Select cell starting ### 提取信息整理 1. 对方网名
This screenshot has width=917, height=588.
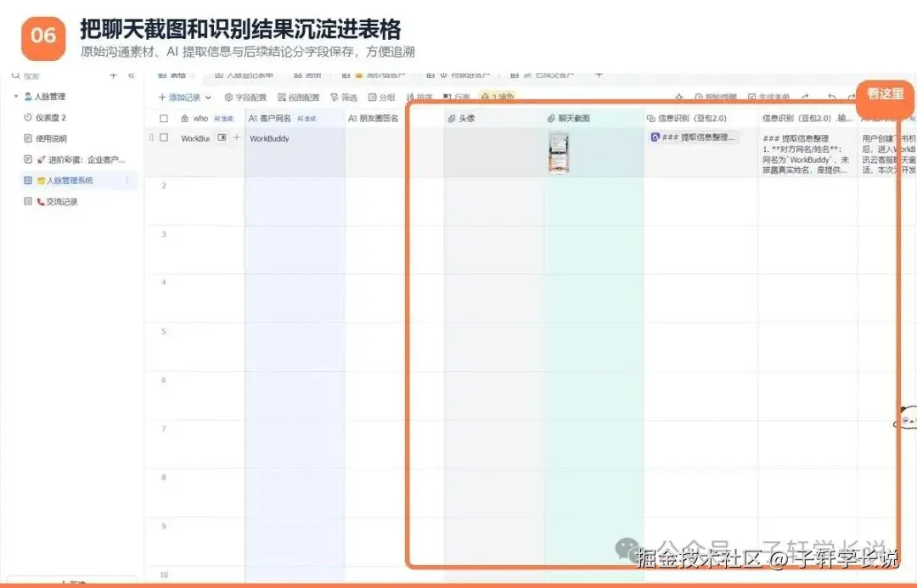(x=807, y=154)
